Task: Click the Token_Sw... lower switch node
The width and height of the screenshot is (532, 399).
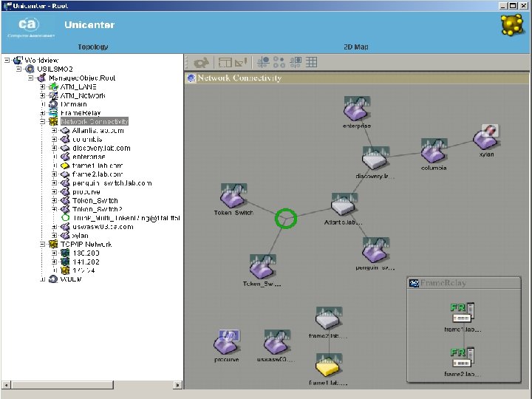Action: pos(262,267)
